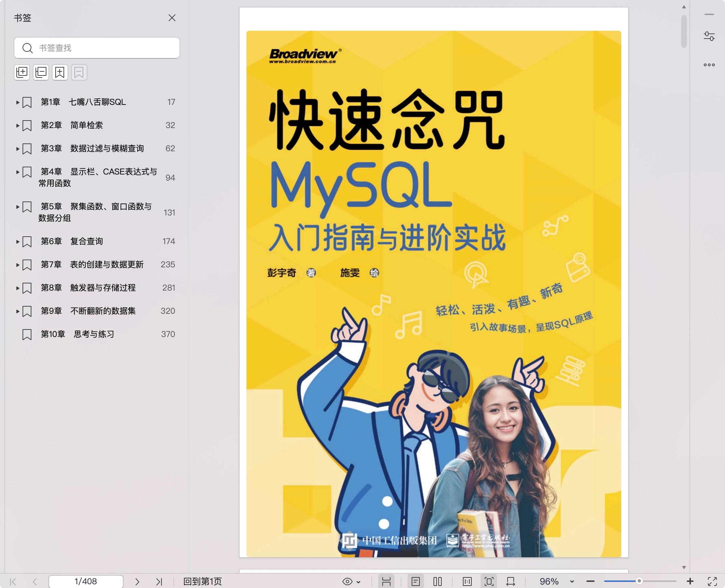Enter full screen with the expand icon
This screenshot has height=588, width=725.
coord(712,582)
